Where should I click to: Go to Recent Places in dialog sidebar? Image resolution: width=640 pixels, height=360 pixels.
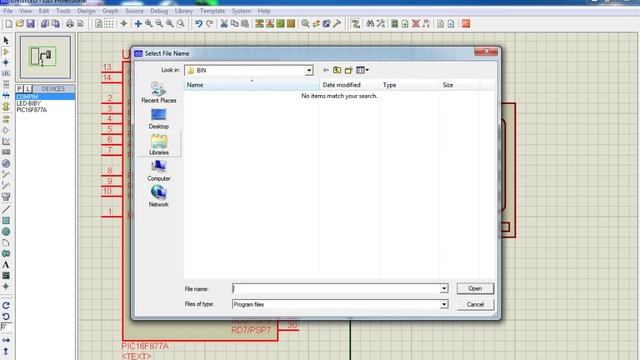(159, 92)
